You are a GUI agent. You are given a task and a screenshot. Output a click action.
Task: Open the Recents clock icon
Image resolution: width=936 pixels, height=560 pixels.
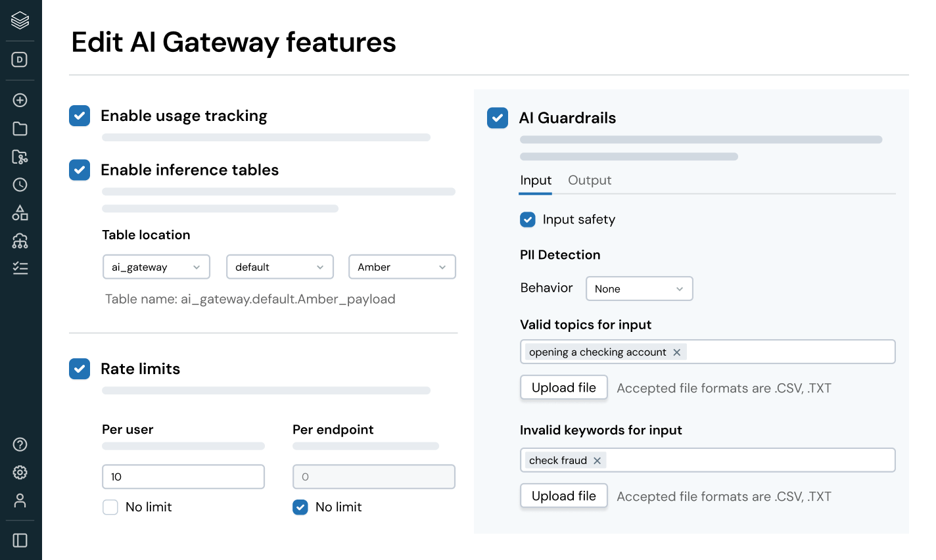20,185
